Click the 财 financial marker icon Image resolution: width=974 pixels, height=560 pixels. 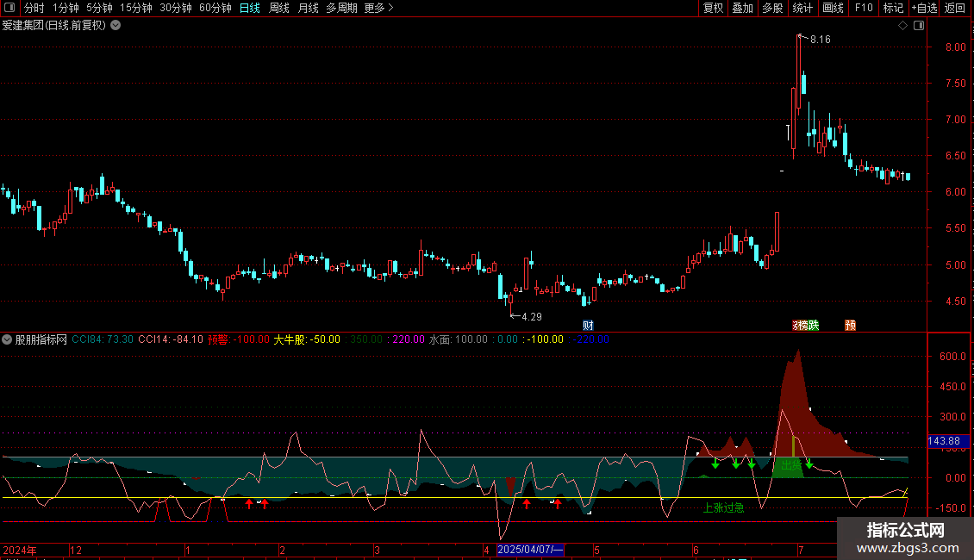point(588,326)
